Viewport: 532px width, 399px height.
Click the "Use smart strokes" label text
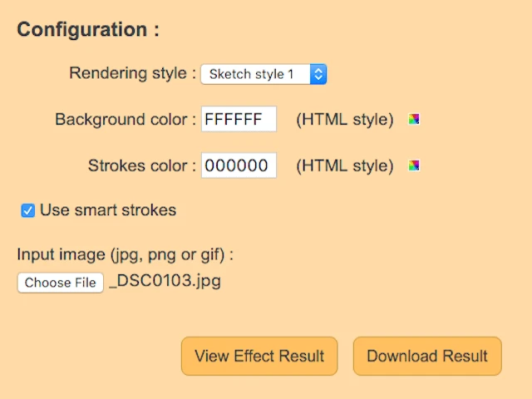click(x=108, y=210)
